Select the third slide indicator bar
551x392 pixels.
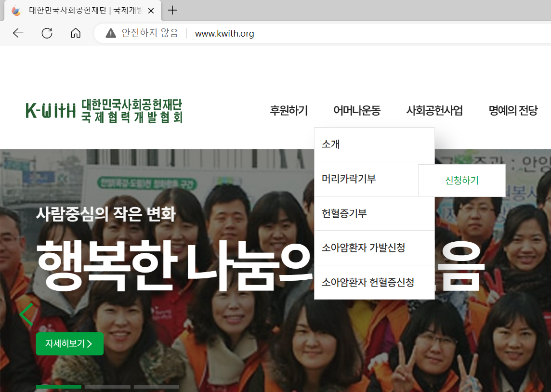pyautogui.click(x=157, y=386)
